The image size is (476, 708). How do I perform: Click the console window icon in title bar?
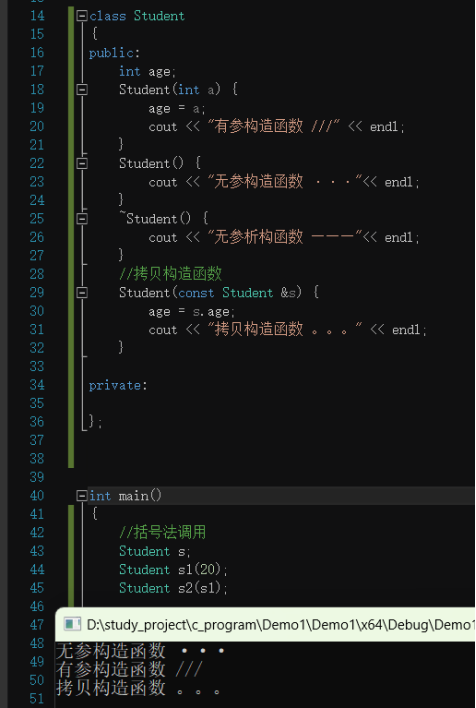72,624
